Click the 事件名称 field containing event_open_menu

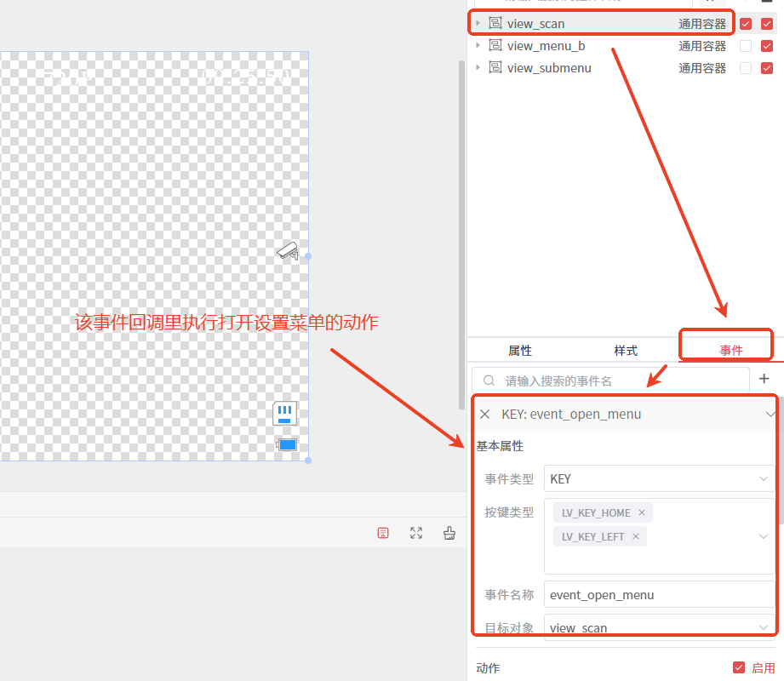[x=659, y=595]
